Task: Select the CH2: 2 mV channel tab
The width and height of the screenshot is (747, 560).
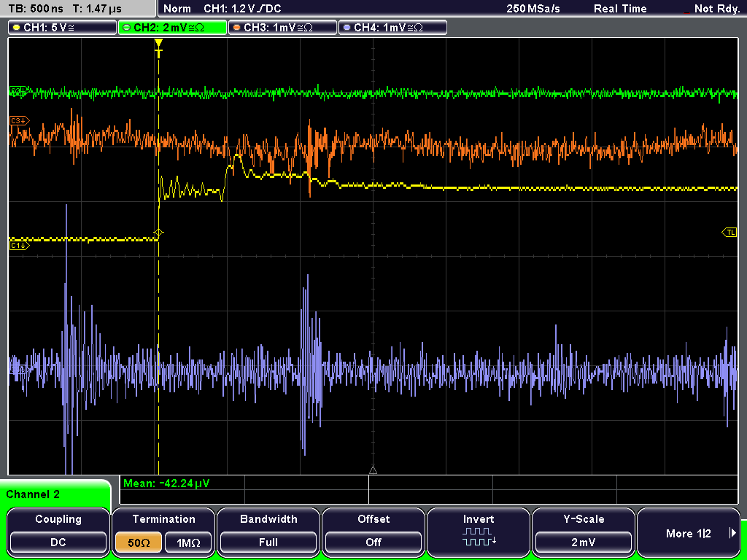Action: pos(172,27)
